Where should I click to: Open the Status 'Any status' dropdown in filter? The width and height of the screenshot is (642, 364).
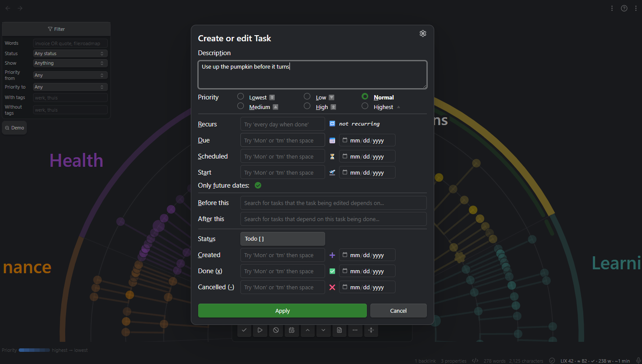pos(70,53)
